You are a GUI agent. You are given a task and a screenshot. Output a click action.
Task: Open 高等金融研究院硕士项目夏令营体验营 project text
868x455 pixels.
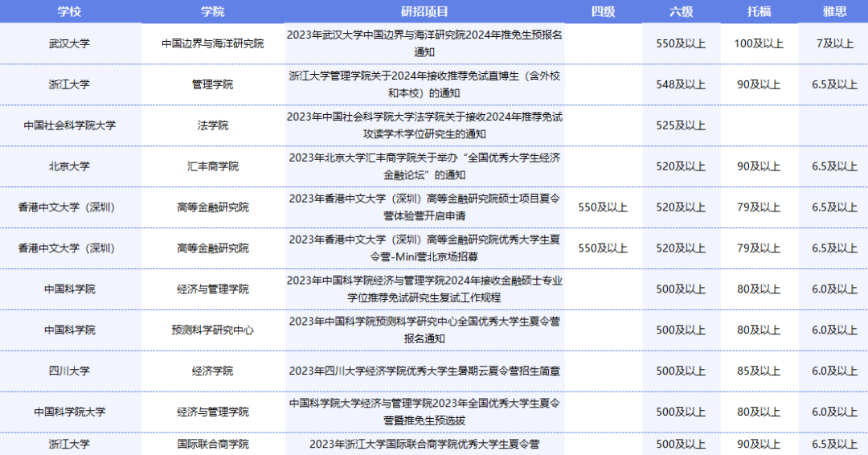point(424,207)
